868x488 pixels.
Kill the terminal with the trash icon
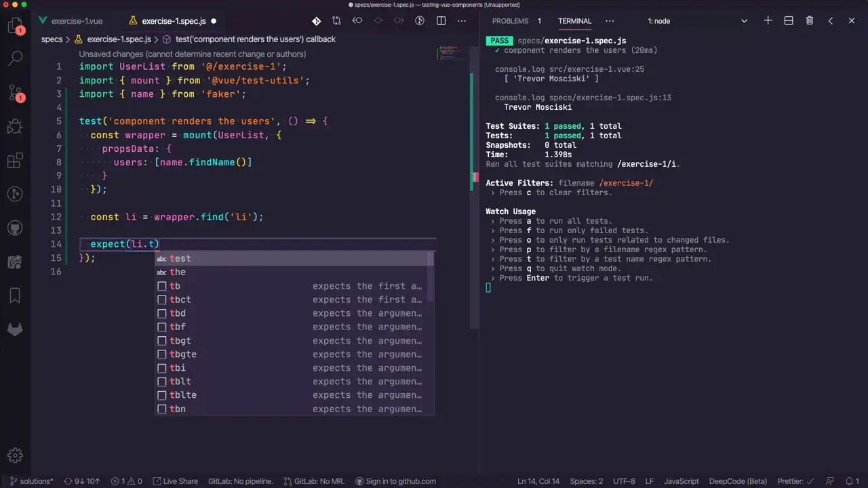[x=810, y=21]
